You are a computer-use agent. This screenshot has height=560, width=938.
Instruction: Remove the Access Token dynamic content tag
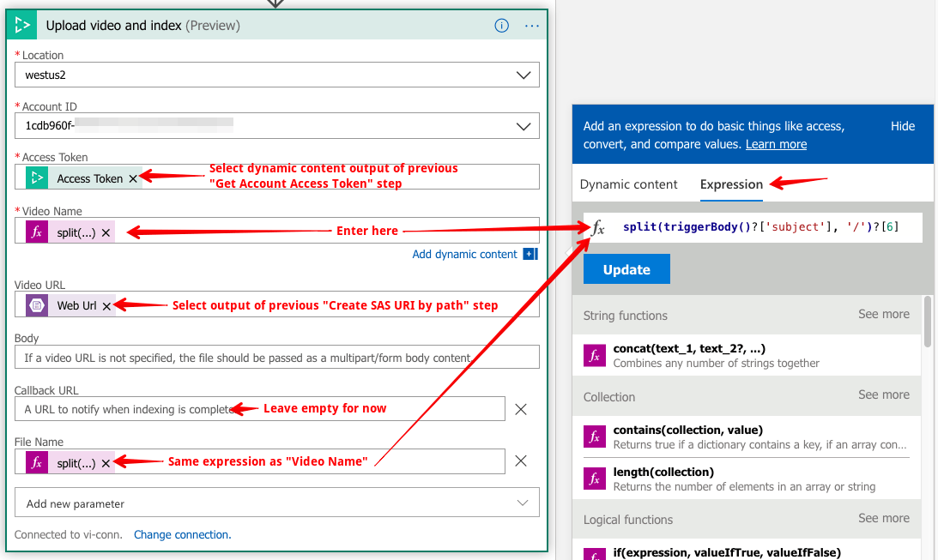[x=133, y=178]
